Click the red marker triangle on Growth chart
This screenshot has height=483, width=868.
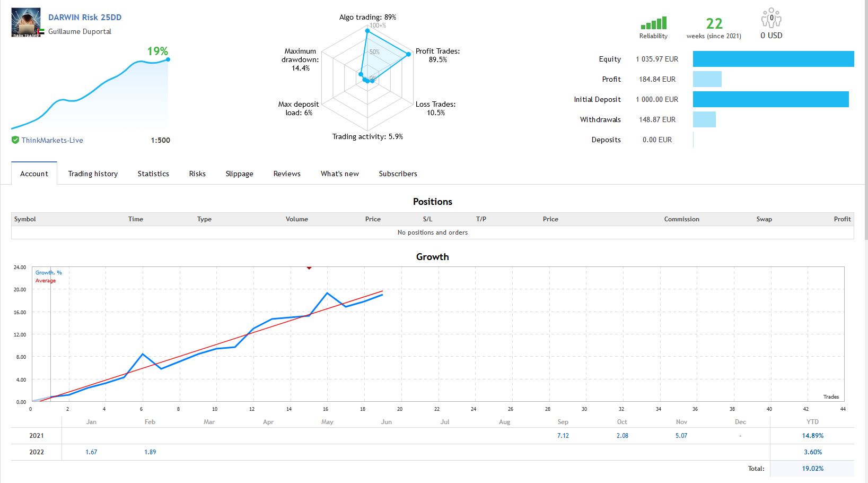(309, 268)
